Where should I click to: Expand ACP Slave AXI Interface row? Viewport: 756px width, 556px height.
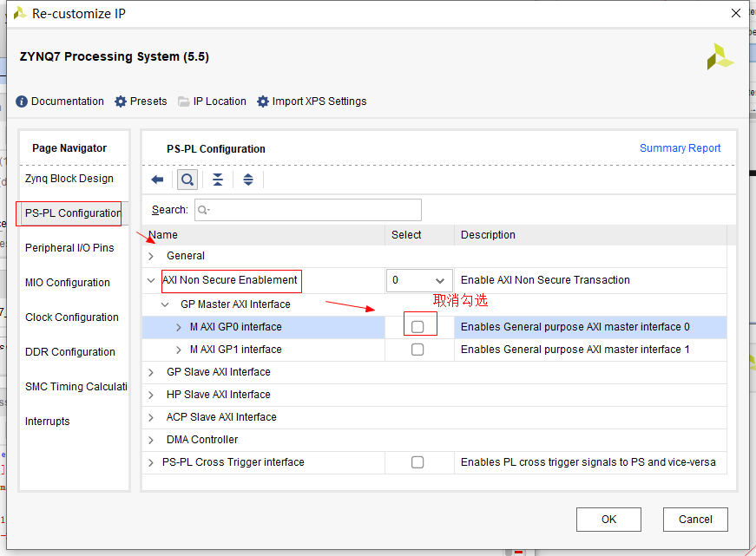click(151, 417)
